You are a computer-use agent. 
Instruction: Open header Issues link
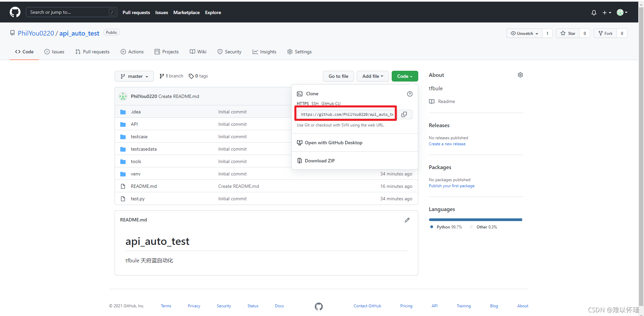(162, 12)
